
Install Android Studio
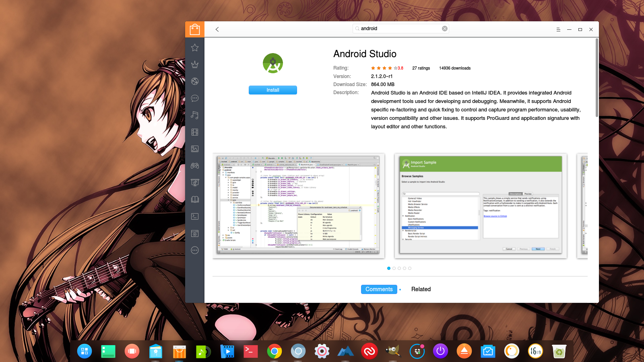273,90
